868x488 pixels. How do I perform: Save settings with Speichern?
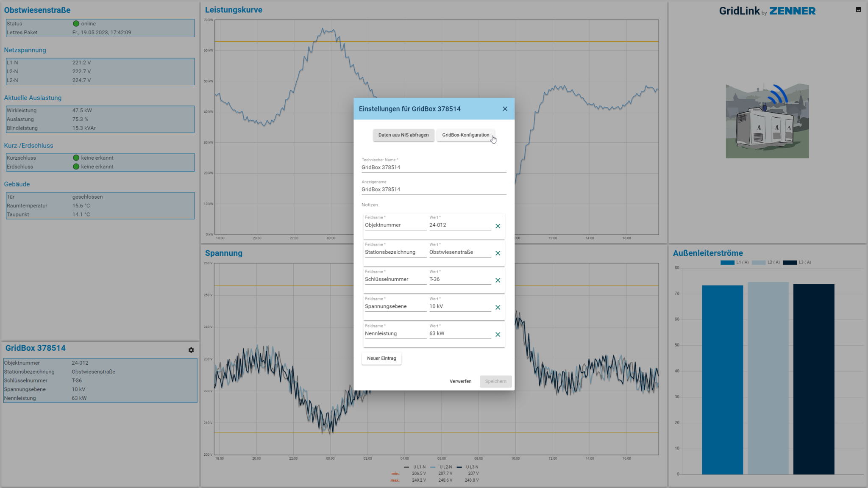click(x=495, y=381)
